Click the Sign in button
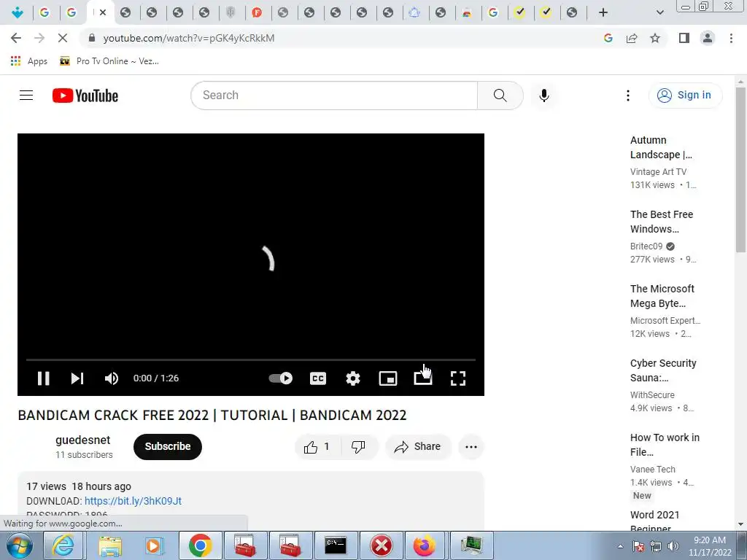Screen dimensions: 747x560 click(x=685, y=96)
